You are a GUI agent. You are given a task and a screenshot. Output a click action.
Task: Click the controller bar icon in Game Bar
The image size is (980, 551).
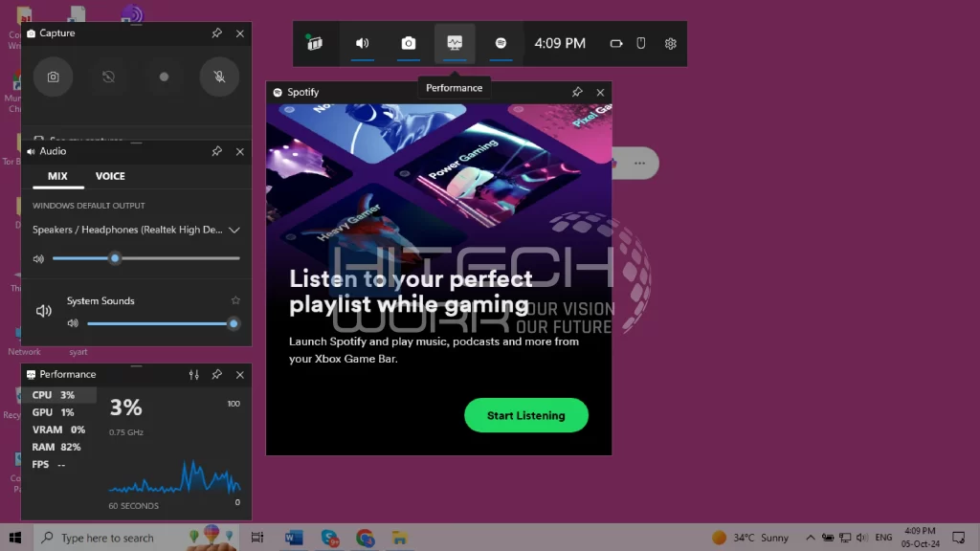click(x=616, y=44)
